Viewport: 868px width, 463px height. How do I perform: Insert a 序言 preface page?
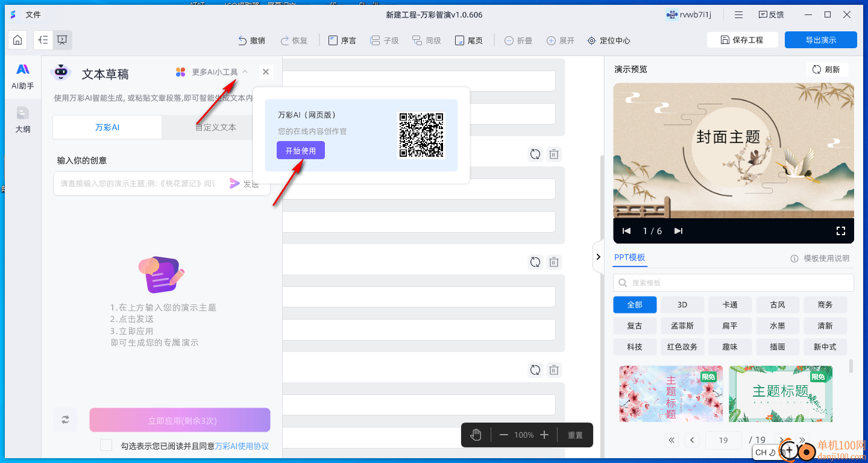[342, 40]
